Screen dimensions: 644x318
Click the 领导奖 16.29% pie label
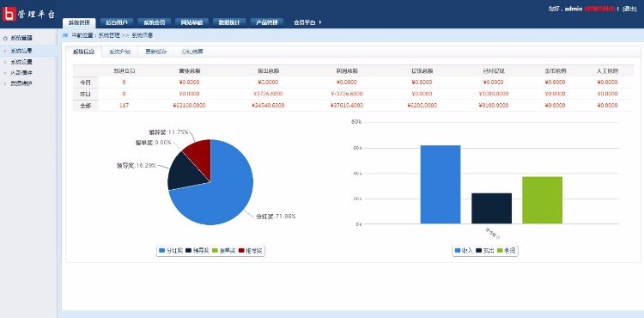point(137,166)
